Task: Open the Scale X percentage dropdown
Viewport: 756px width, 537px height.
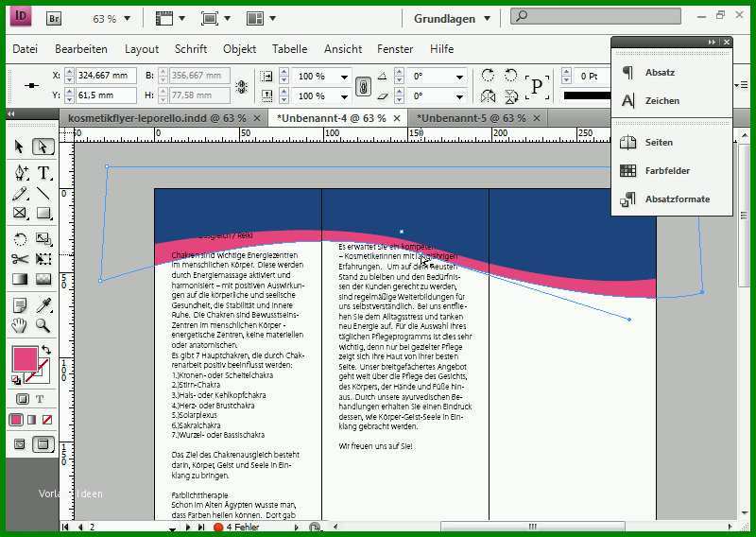Action: point(344,77)
